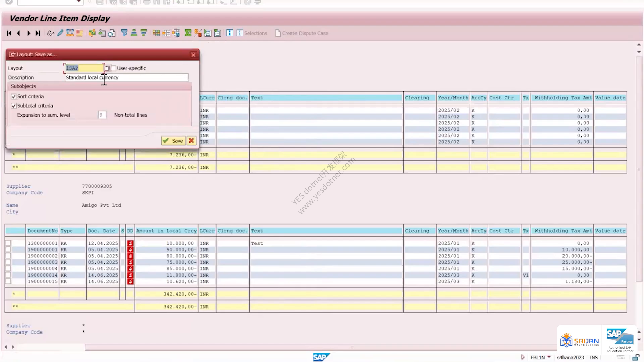644x362 pixels.
Task: Click the display document glasses icon
Action: coord(51,33)
